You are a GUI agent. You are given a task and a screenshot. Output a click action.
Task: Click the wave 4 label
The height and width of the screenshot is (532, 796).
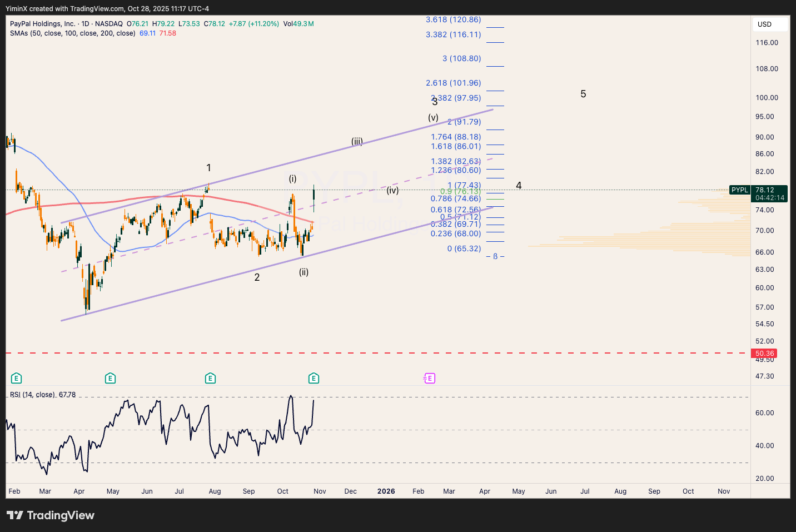pos(519,186)
